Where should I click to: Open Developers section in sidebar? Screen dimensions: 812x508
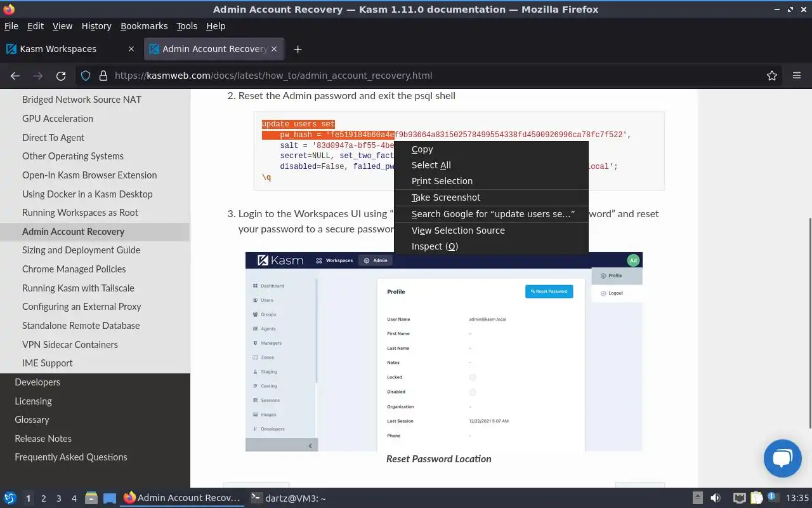click(x=37, y=382)
